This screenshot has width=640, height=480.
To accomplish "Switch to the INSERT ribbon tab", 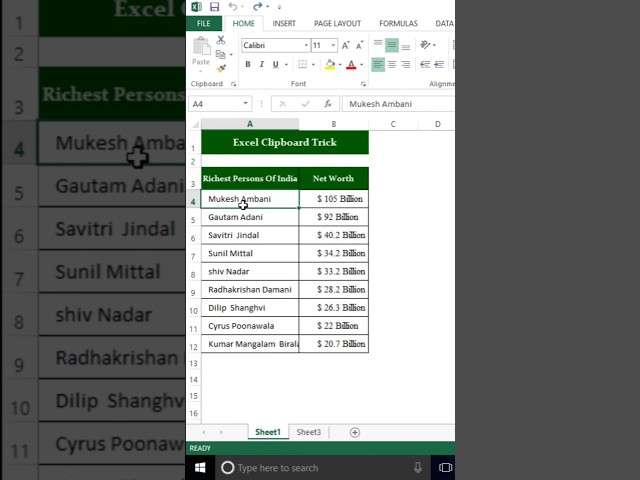I will click(284, 23).
